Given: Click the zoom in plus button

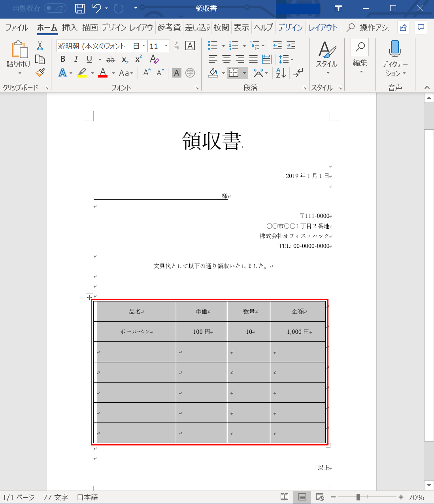Looking at the screenshot, I should (401, 497).
